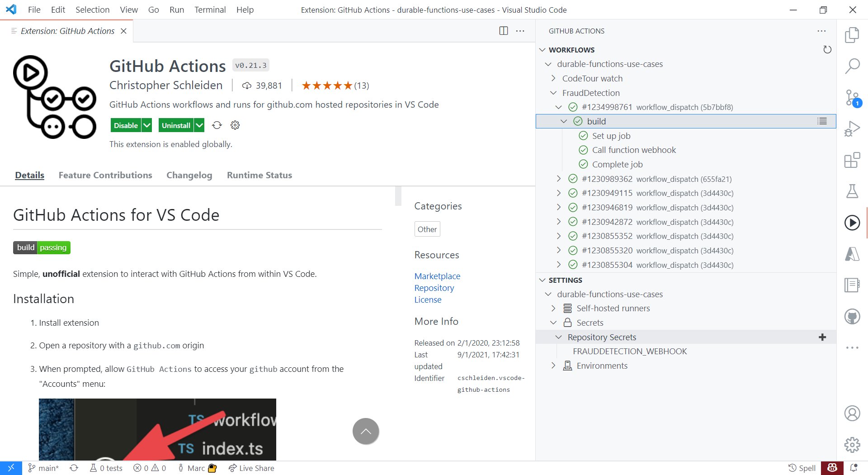Expand Self-hosted runners
The height and width of the screenshot is (475, 868).
[x=553, y=308]
